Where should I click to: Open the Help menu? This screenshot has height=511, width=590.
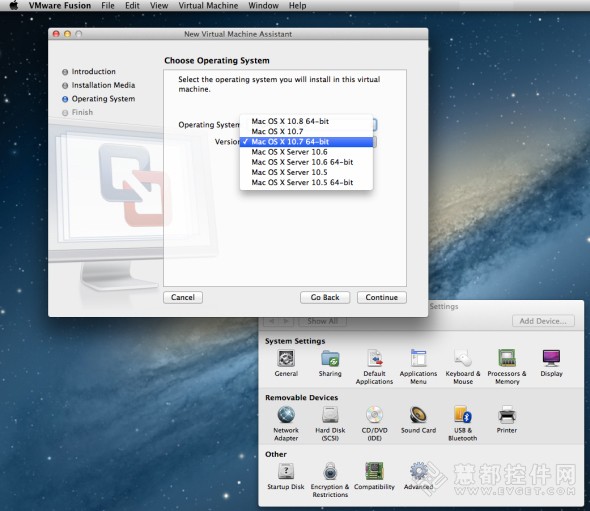[x=297, y=6]
